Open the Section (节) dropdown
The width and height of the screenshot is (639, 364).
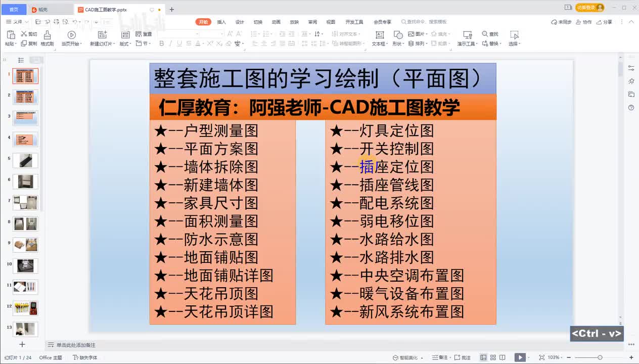[144, 44]
